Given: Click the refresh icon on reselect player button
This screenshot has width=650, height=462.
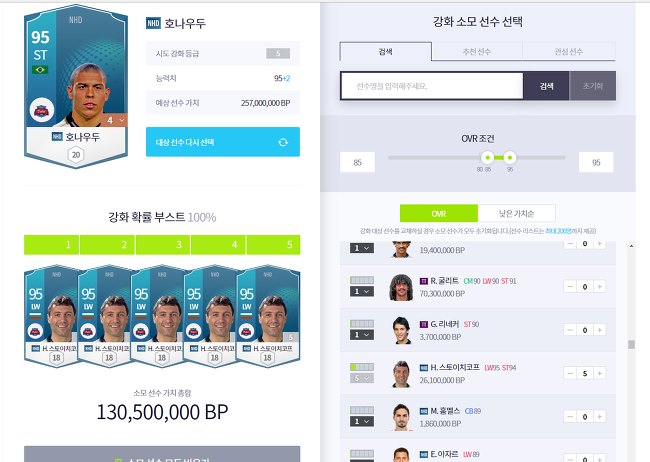Looking at the screenshot, I should coord(283,142).
